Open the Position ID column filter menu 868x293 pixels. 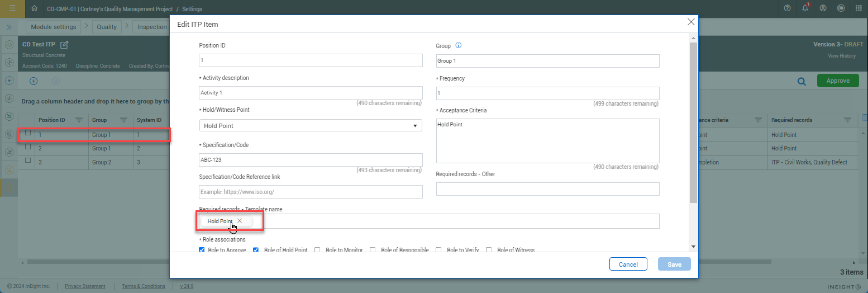tap(79, 120)
